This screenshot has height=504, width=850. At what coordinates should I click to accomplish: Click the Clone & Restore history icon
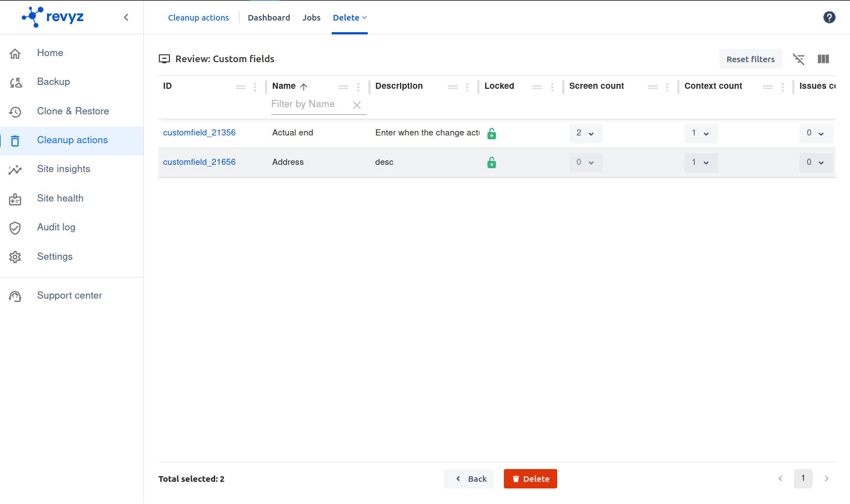point(15,112)
